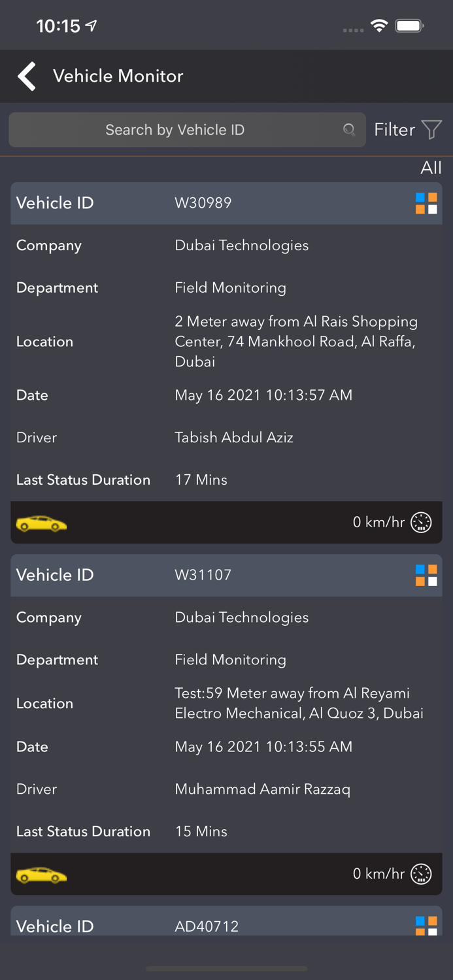Open the Filter funnel icon
The width and height of the screenshot is (453, 980).
coord(431,129)
